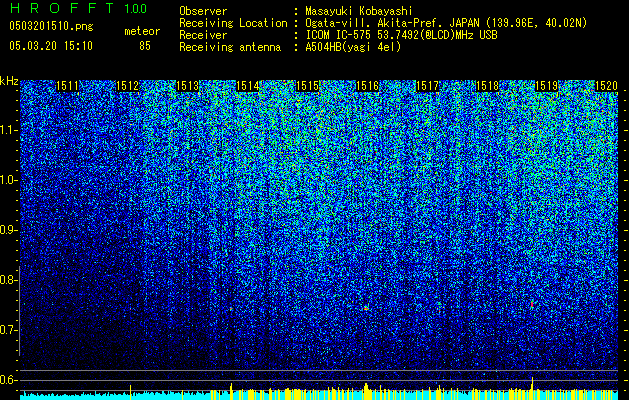629x400 pixels.
Task: Click time marker 1520
Action: point(606,86)
